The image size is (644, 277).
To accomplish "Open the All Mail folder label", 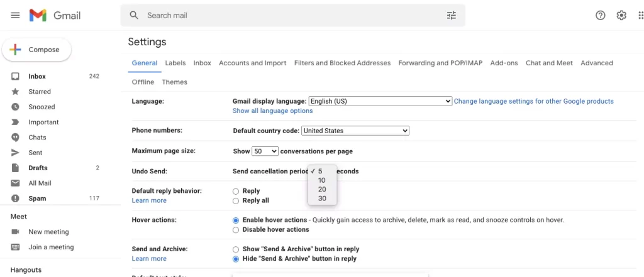I will coord(40,183).
